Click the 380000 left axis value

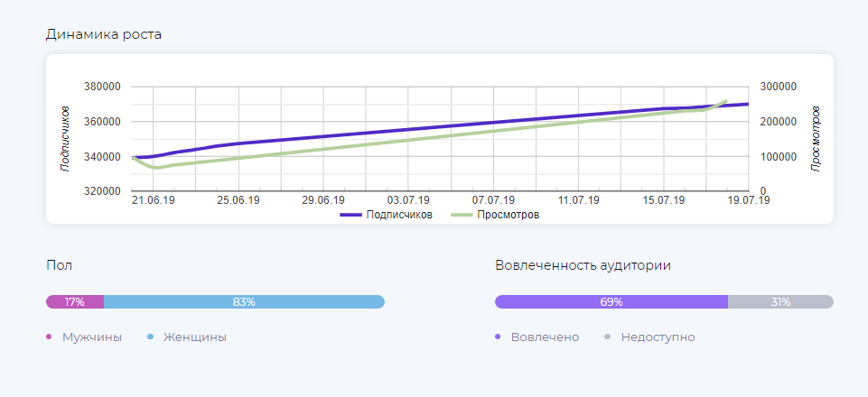pyautogui.click(x=102, y=87)
